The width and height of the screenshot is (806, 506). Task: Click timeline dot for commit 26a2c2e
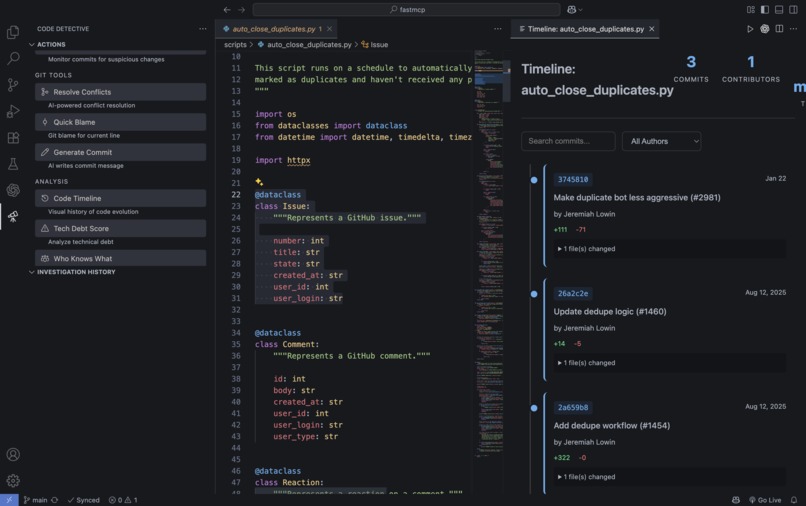click(534, 294)
